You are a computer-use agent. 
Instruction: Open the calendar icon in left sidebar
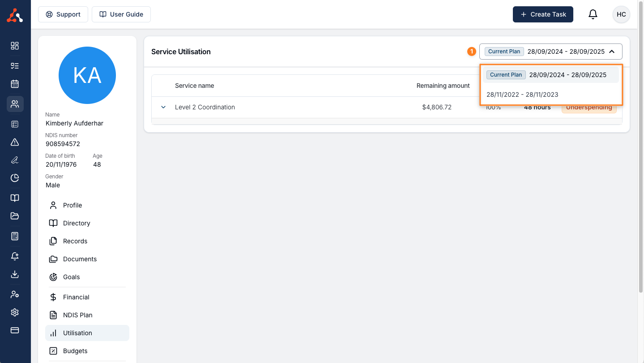click(15, 84)
